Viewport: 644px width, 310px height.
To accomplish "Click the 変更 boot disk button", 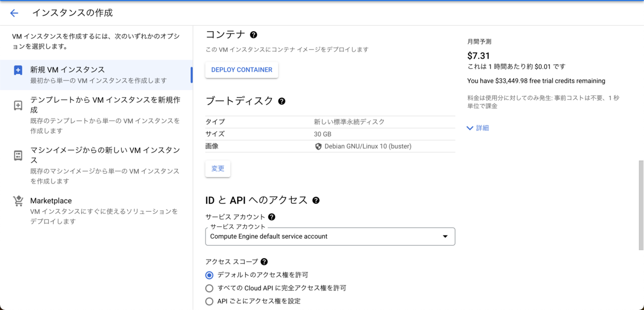I will point(218,168).
